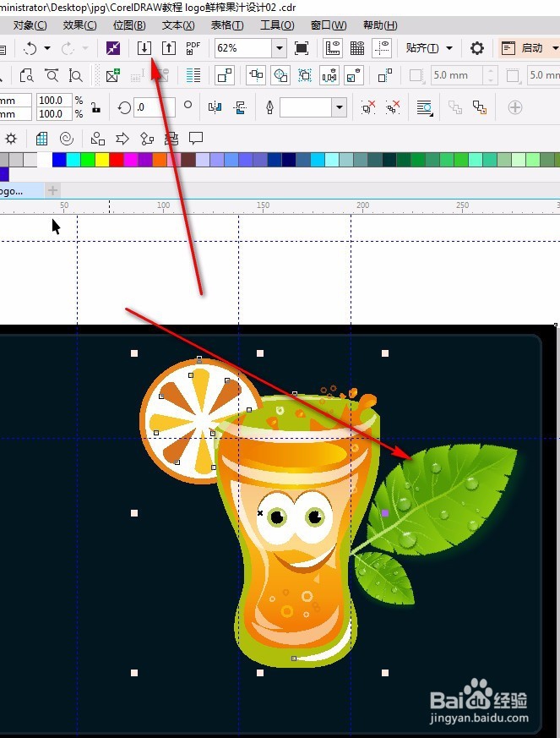Click the Mirror Horizontally icon
Screen dimensions: 560x738
point(215,107)
